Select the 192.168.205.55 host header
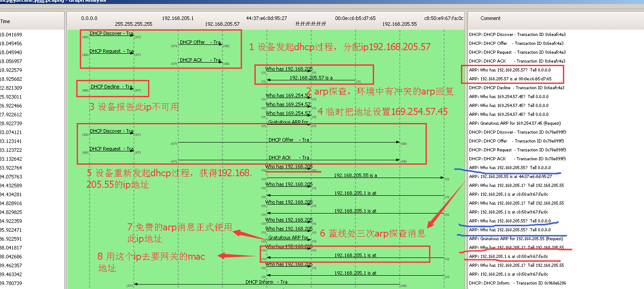 tap(400, 24)
